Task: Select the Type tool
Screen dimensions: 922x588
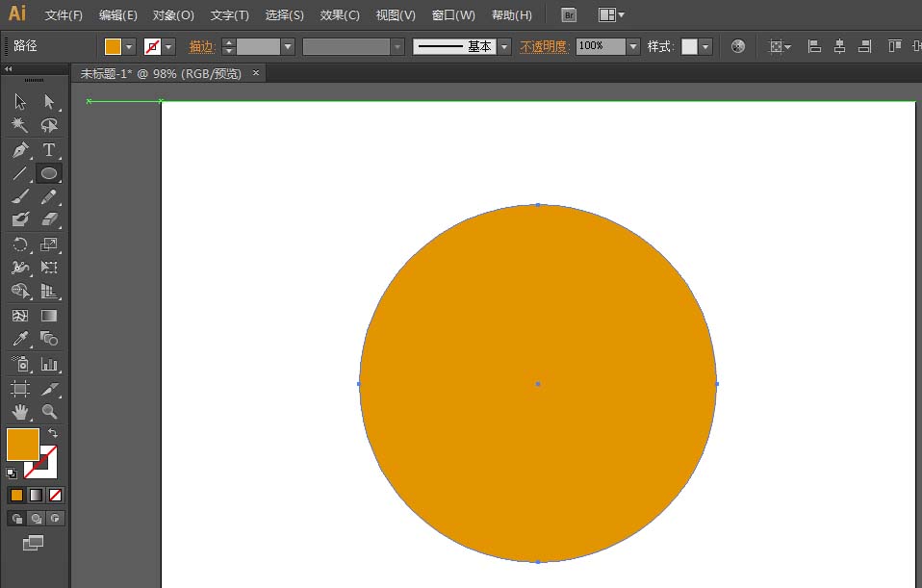Action: coord(49,150)
